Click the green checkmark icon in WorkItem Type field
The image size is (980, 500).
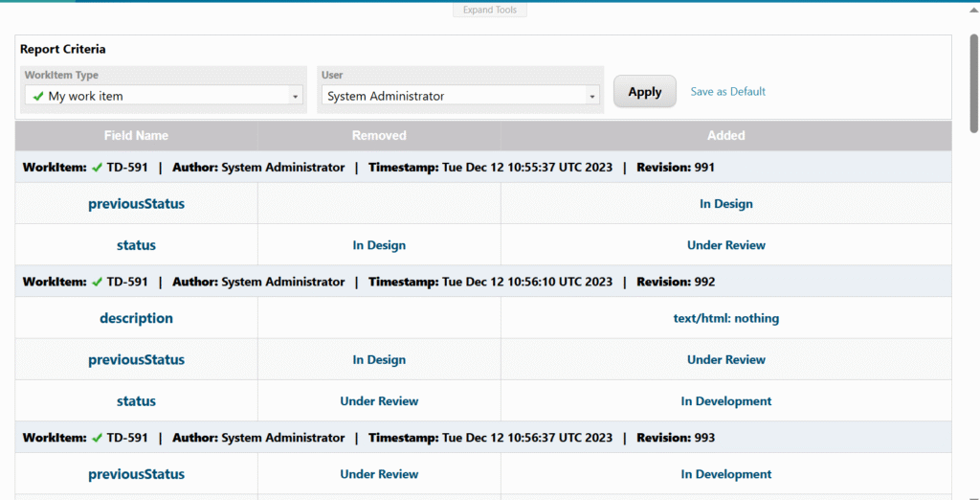[x=38, y=96]
